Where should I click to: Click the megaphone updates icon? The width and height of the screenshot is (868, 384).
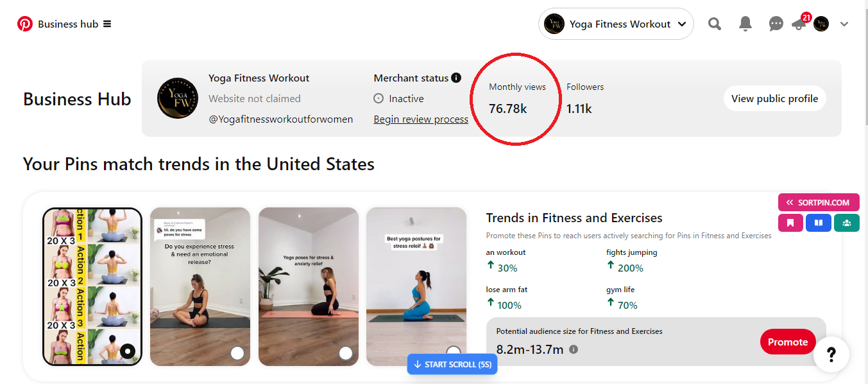tap(799, 24)
